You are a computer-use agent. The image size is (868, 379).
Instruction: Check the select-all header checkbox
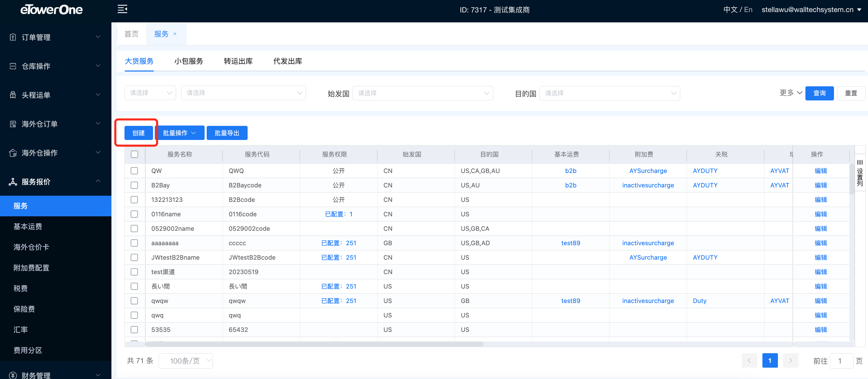coord(134,154)
